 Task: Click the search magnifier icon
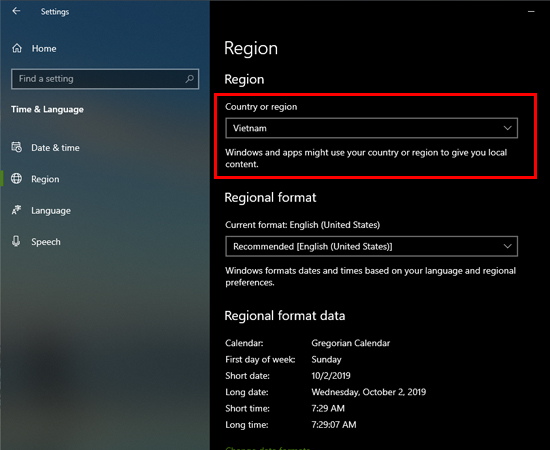click(189, 79)
